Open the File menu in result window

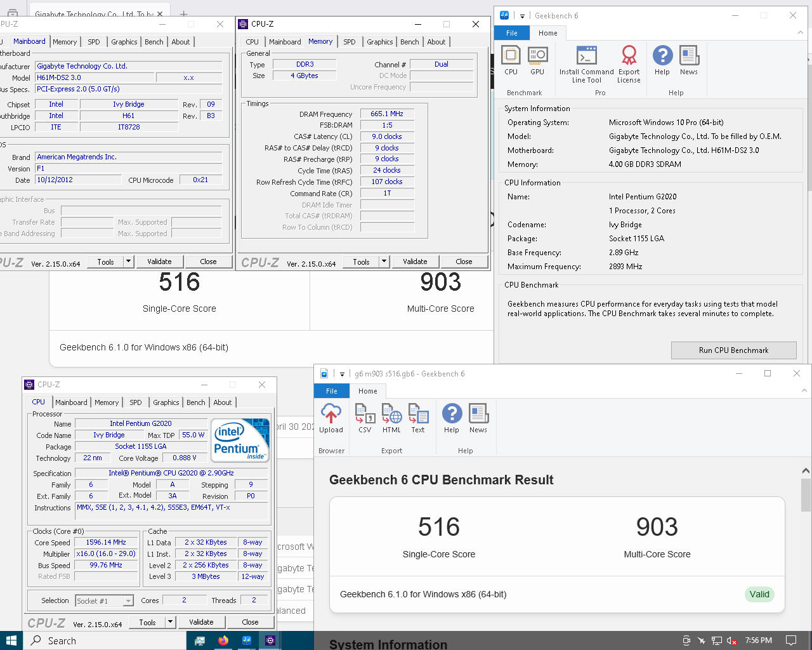[x=332, y=391]
